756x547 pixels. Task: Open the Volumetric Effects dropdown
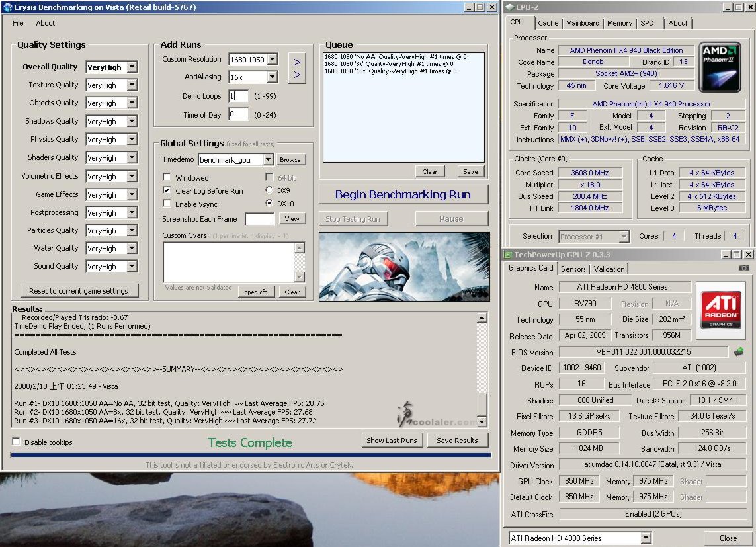point(132,177)
